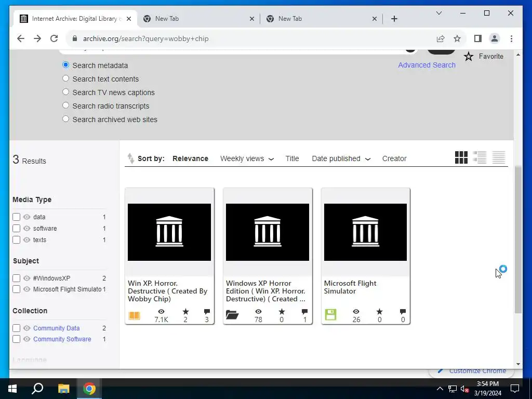Click the Chrome taskbar icon
The height and width of the screenshot is (399, 532).
click(x=89, y=389)
